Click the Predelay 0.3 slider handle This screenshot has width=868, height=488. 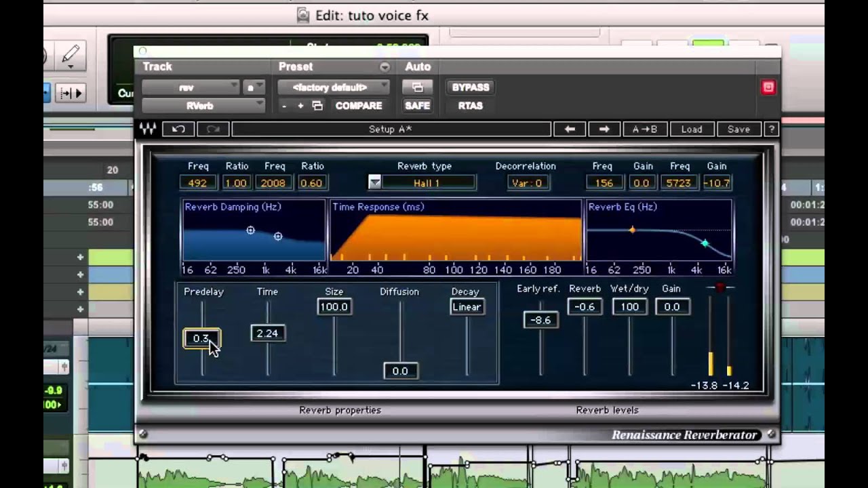(x=201, y=338)
